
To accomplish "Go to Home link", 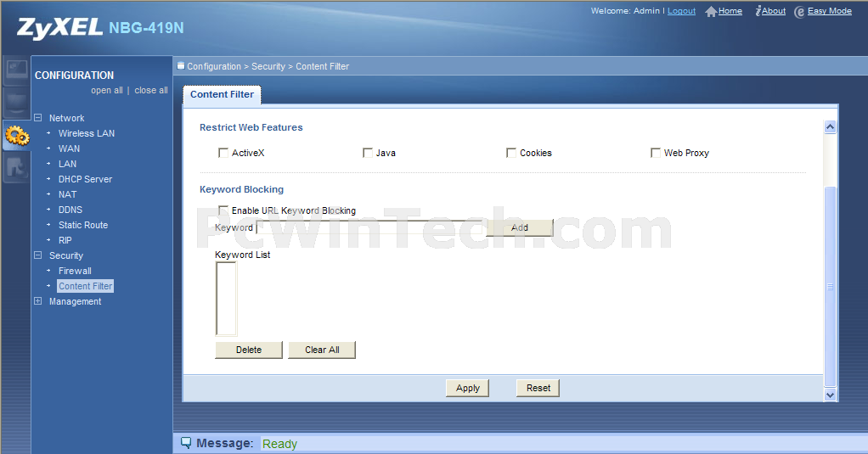I will pyautogui.click(x=730, y=11).
